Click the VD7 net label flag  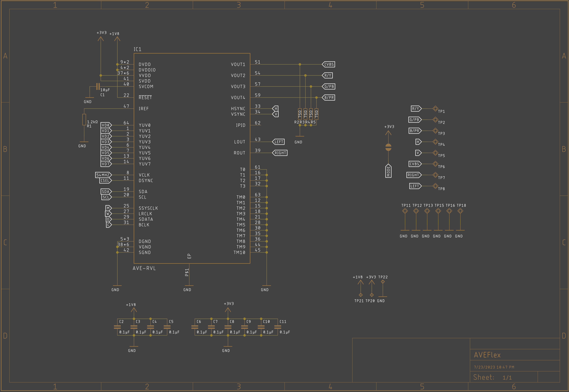(106, 164)
